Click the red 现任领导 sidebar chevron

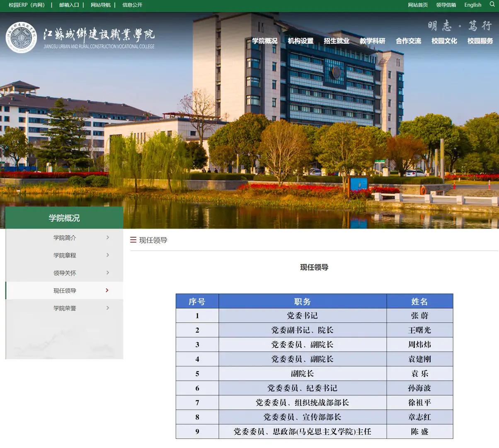[x=107, y=290]
